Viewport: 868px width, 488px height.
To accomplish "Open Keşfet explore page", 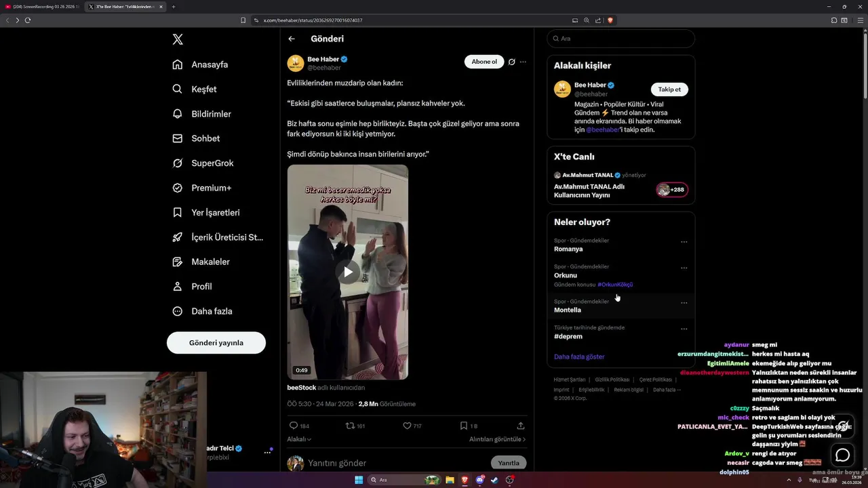I will click(x=195, y=89).
